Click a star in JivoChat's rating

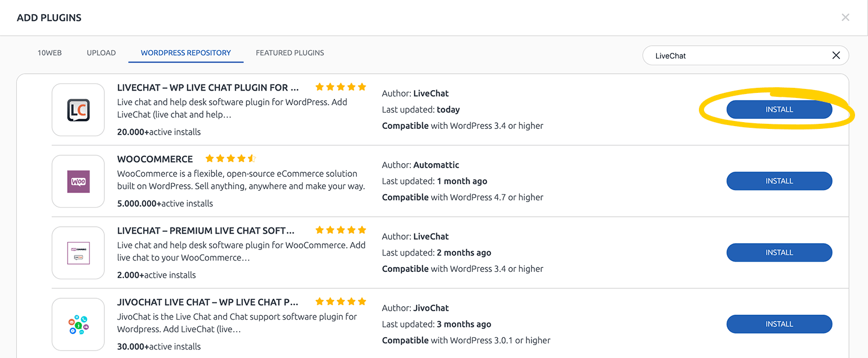[340, 301]
